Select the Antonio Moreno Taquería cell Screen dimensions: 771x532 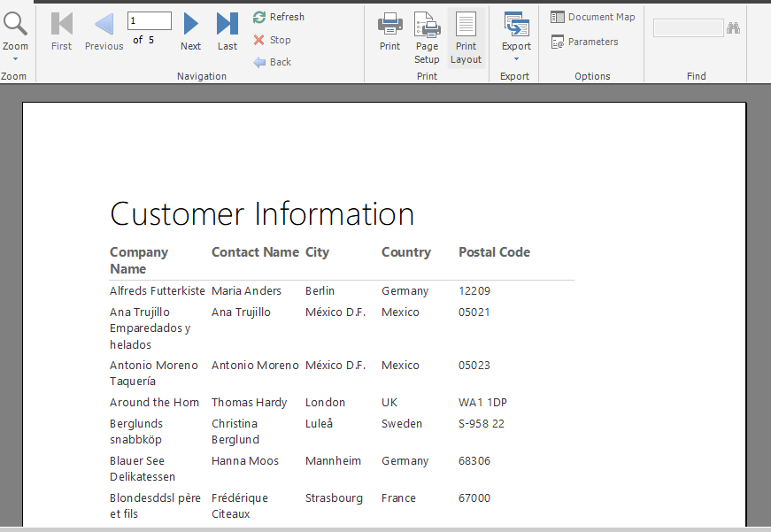click(154, 373)
